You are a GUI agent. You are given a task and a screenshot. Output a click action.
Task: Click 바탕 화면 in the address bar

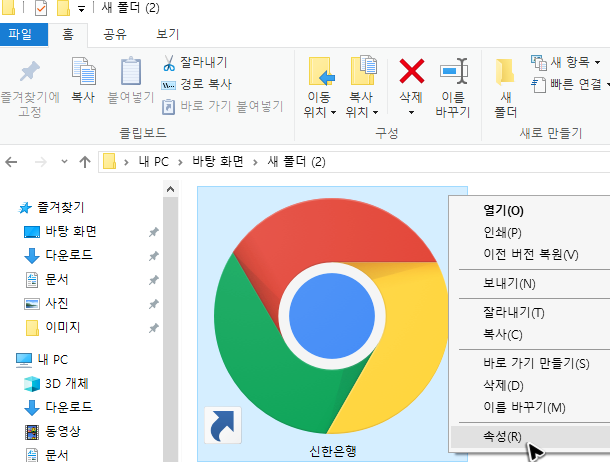coord(218,161)
